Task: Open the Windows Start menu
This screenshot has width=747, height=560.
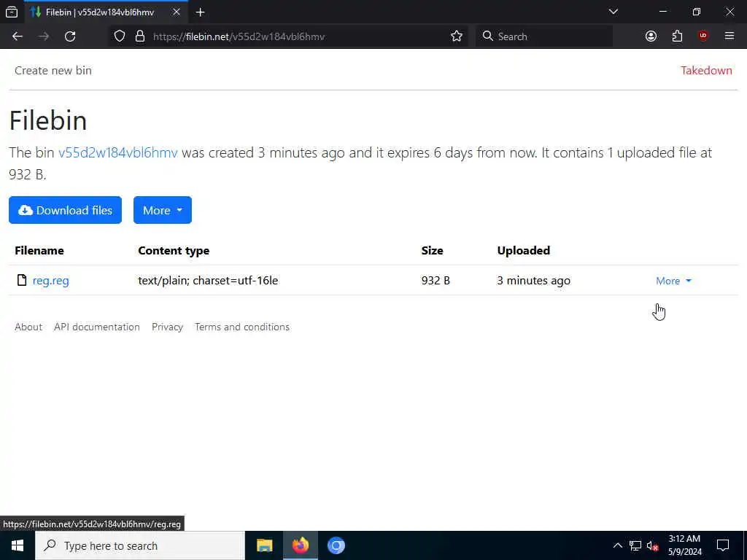Action: (18, 545)
